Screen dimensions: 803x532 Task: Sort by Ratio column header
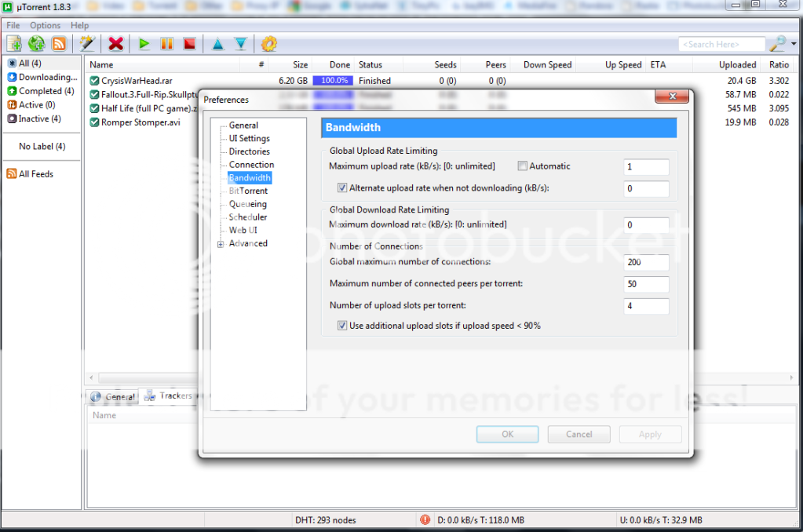(x=779, y=64)
